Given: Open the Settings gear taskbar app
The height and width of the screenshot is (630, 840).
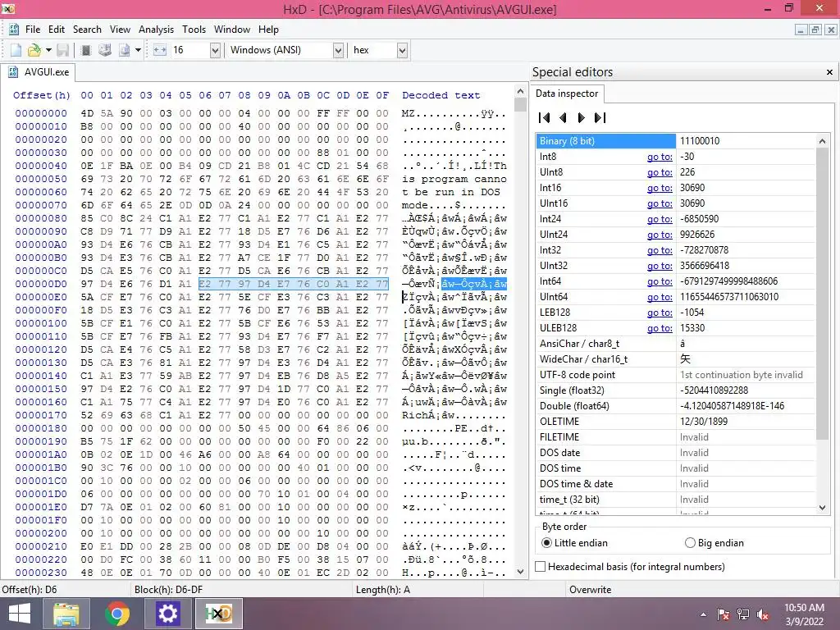Looking at the screenshot, I should pos(167,614).
